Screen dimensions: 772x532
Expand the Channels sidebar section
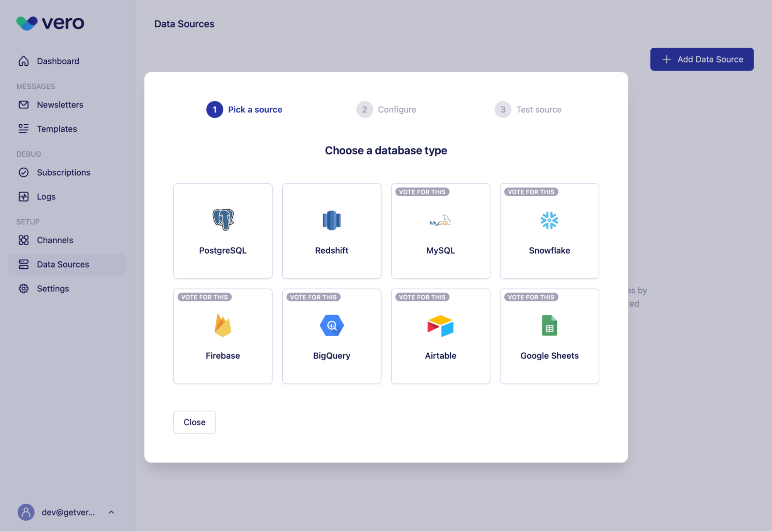pos(54,239)
